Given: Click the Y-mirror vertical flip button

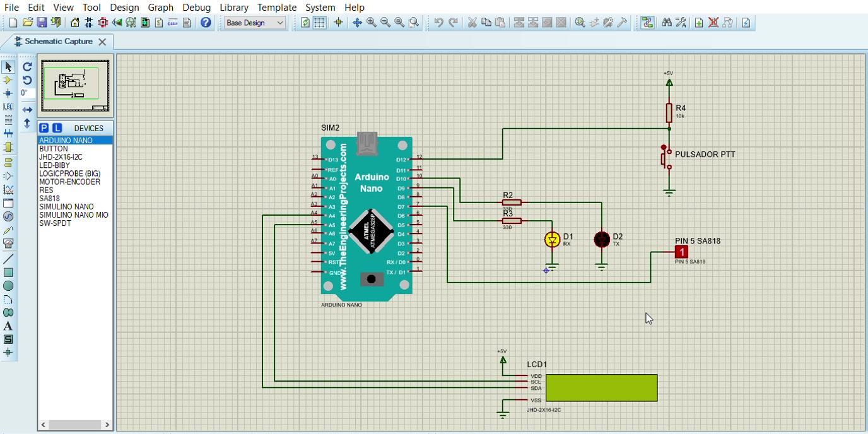Looking at the screenshot, I should point(27,124).
